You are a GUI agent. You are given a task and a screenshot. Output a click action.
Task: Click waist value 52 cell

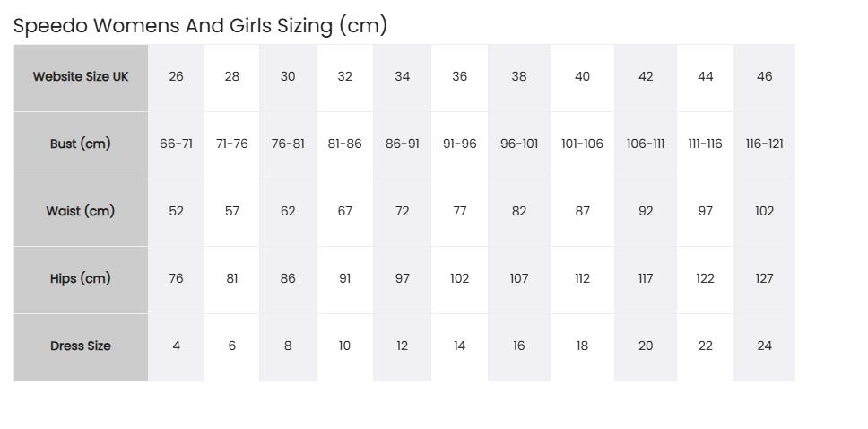[176, 213]
